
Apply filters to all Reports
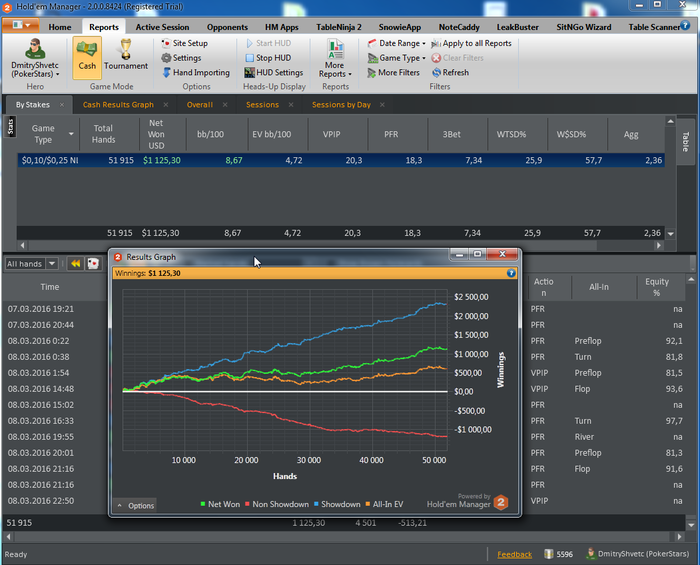[x=471, y=43]
